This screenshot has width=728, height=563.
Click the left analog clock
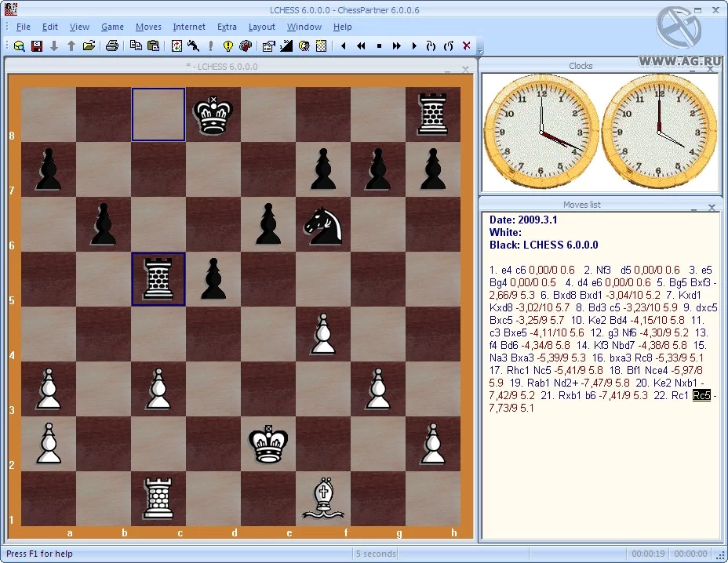tap(541, 132)
